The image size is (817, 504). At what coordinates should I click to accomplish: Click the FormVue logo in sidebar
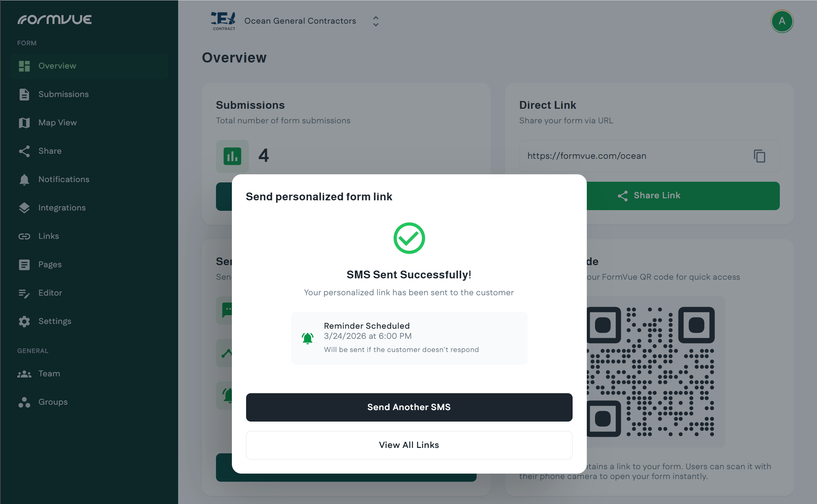point(54,20)
